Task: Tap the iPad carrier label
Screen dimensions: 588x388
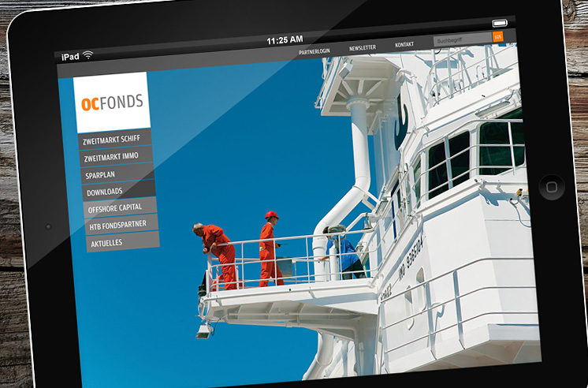Action: point(70,57)
